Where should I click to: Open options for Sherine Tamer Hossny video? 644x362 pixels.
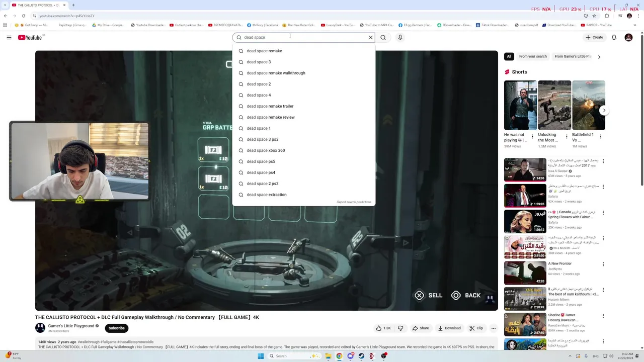[603, 316]
